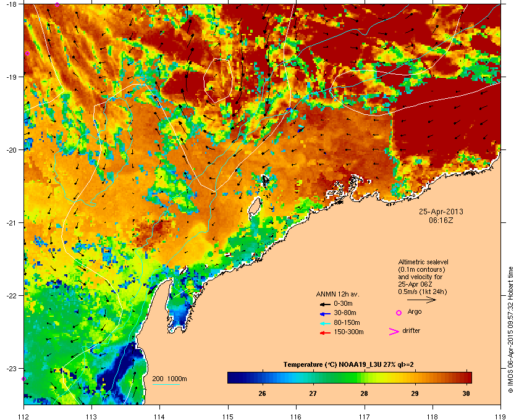Click the latitude axis label '-20'
The image size is (519, 420).
point(11,149)
